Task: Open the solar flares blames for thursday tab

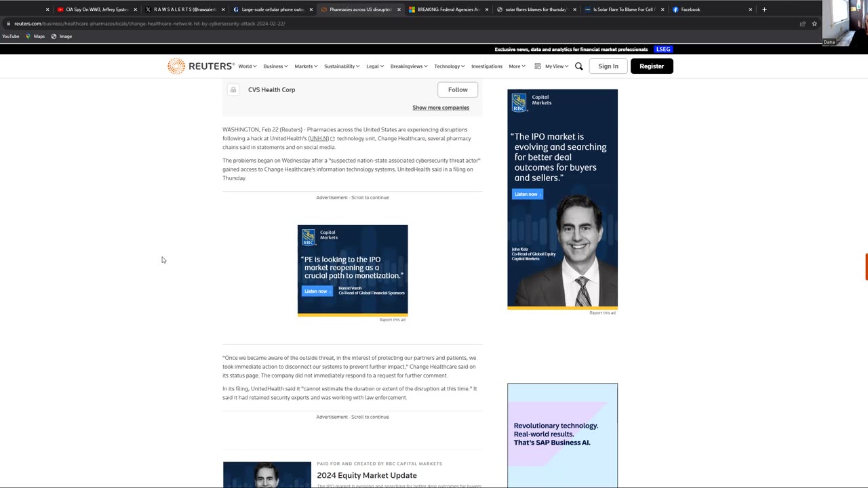Action: 536,9
